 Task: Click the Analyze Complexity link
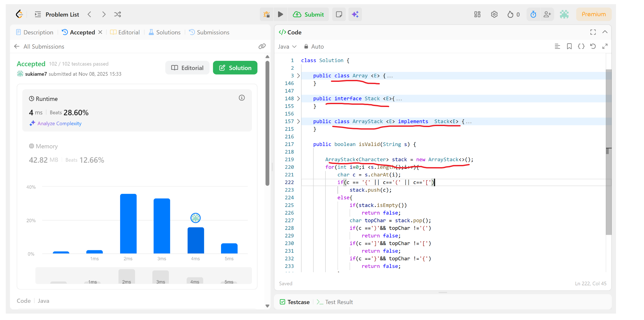(59, 124)
